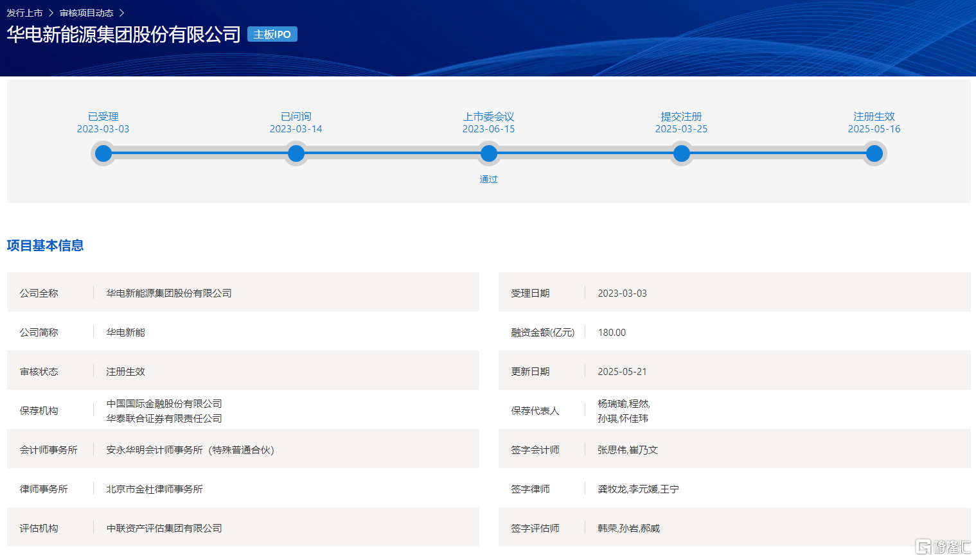The width and height of the screenshot is (976, 560).
Task: Select the 上市委会议 timeline node circle
Action: 489,153
